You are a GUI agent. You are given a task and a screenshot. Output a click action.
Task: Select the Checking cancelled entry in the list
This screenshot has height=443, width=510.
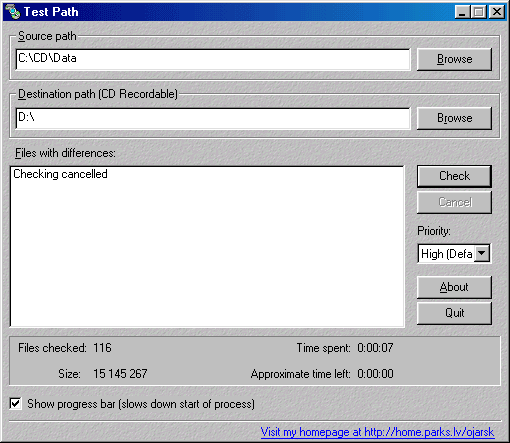pyautogui.click(x=60, y=174)
